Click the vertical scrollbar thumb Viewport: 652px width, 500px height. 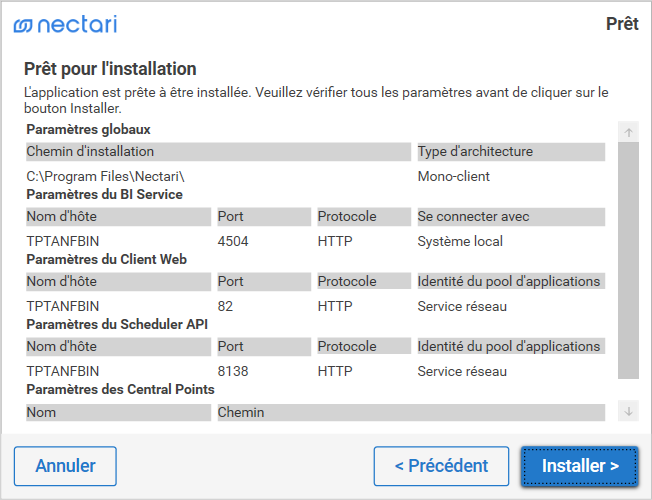[x=628, y=260]
